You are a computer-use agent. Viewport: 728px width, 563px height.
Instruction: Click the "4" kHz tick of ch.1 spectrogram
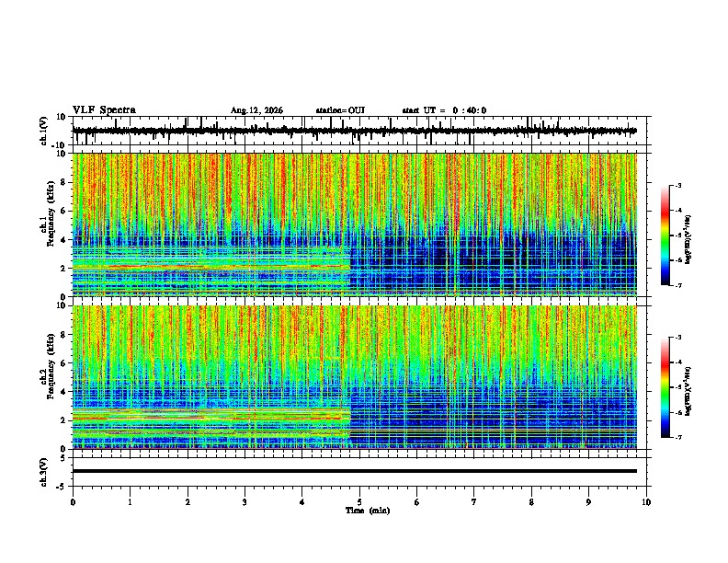pyautogui.click(x=63, y=240)
